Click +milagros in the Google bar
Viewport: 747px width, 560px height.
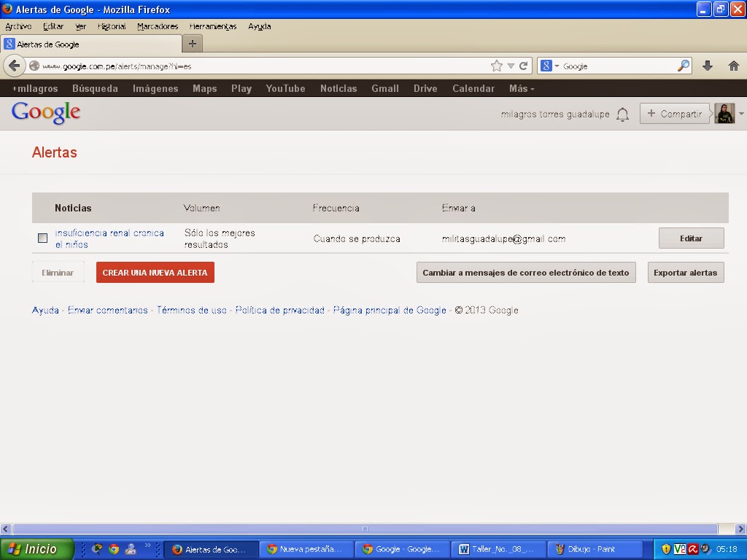(36, 88)
